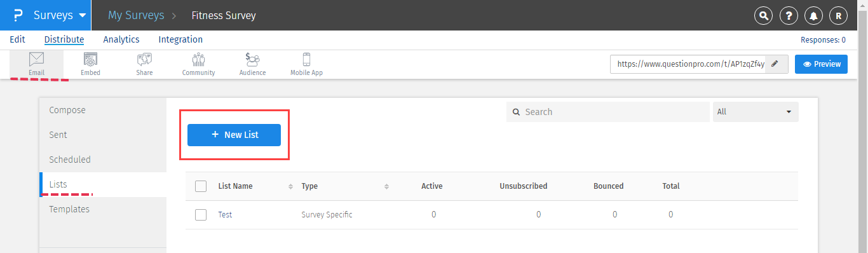Image resolution: width=868 pixels, height=253 pixels.
Task: Switch to the Distribute tab
Action: [64, 39]
